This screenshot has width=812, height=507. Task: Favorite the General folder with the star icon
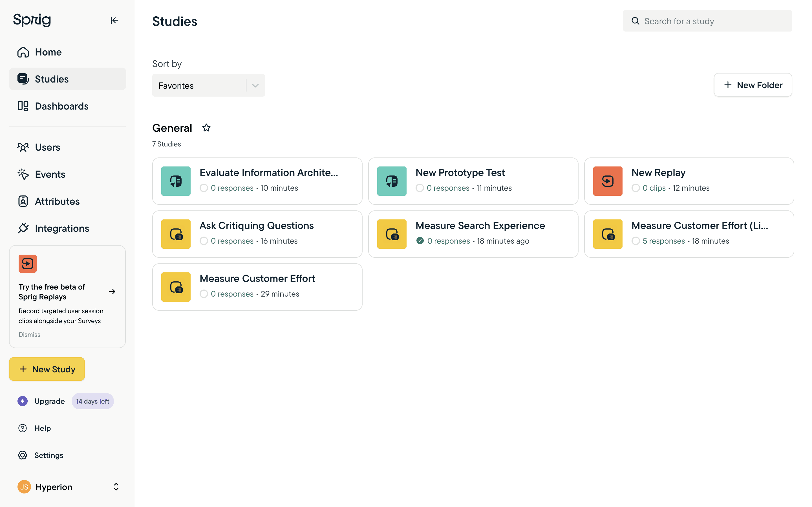(206, 128)
